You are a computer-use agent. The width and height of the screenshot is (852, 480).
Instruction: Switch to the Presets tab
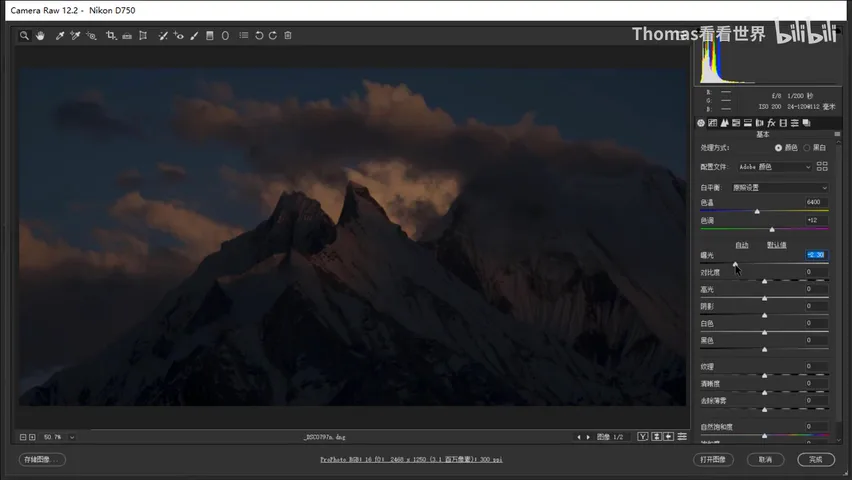coord(795,123)
